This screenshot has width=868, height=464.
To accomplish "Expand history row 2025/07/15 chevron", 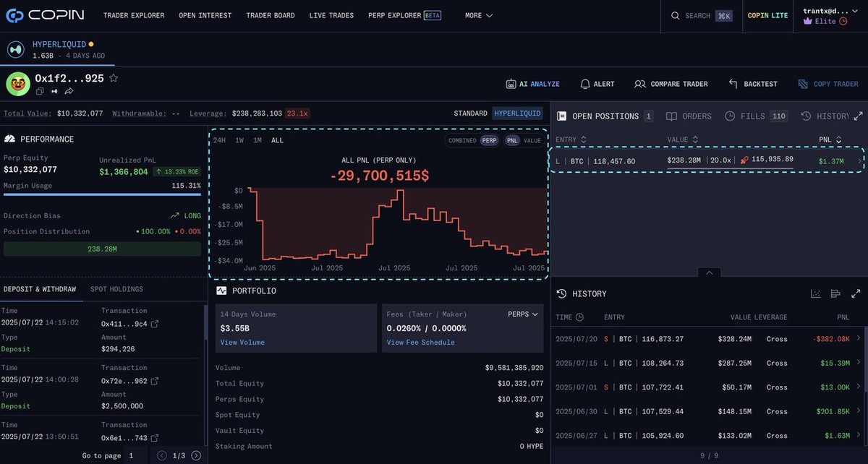I will (859, 363).
